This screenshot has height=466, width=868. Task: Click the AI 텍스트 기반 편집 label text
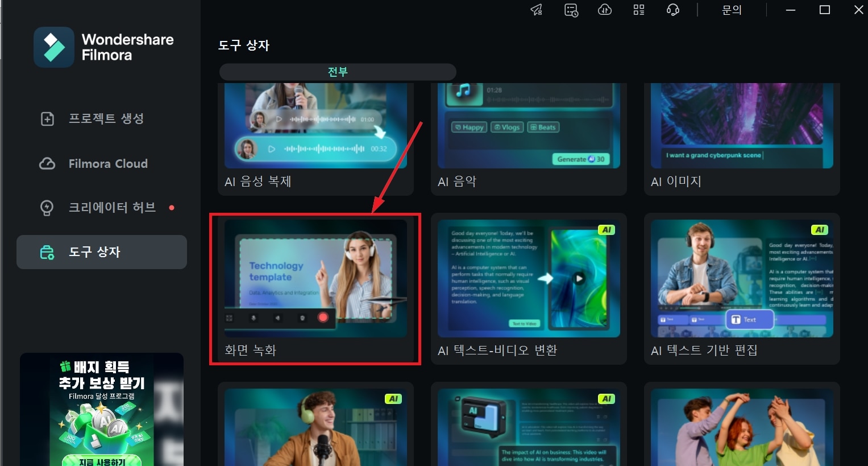coord(704,350)
